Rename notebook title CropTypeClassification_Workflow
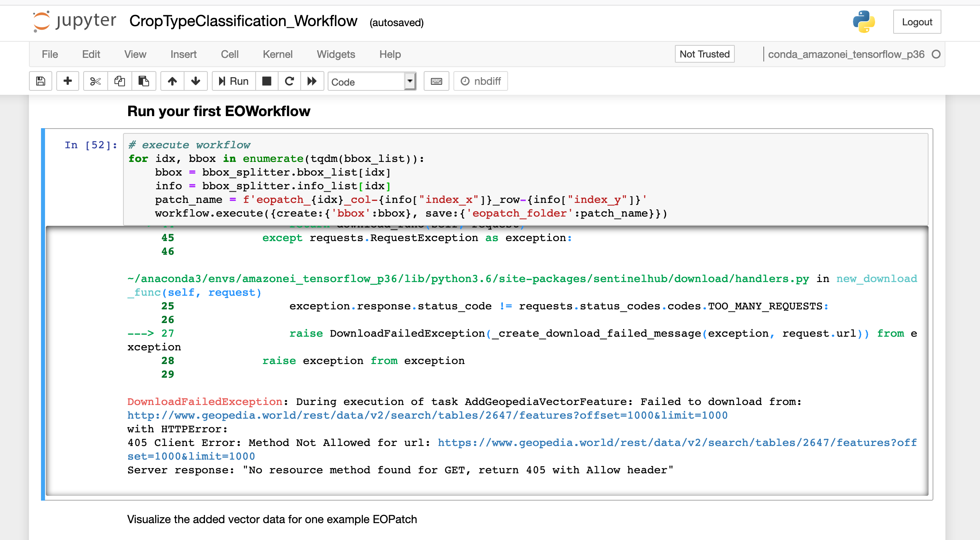 243,21
